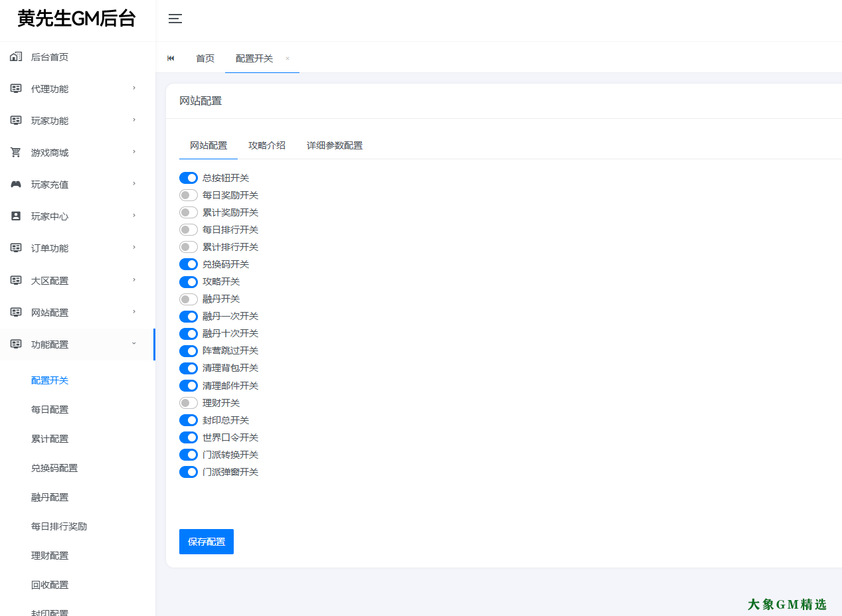Click the 游戏商城 shopping cart icon

point(15,152)
